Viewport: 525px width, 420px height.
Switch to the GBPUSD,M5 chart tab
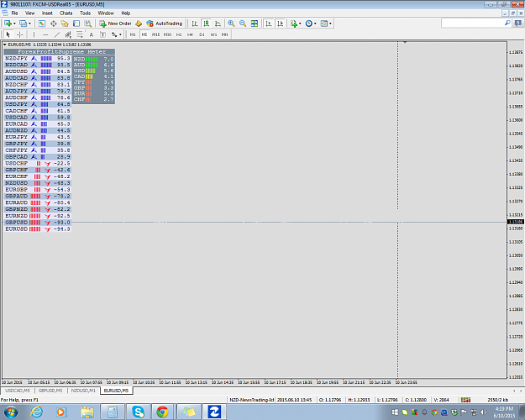coord(50,391)
